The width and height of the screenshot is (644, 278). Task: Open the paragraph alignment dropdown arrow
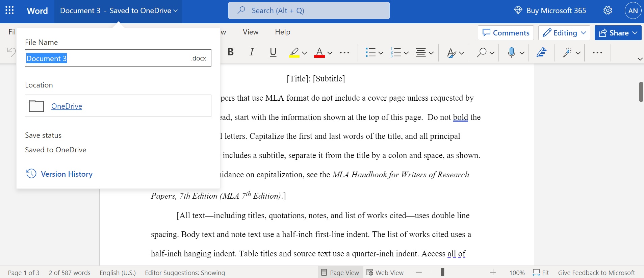pos(431,53)
